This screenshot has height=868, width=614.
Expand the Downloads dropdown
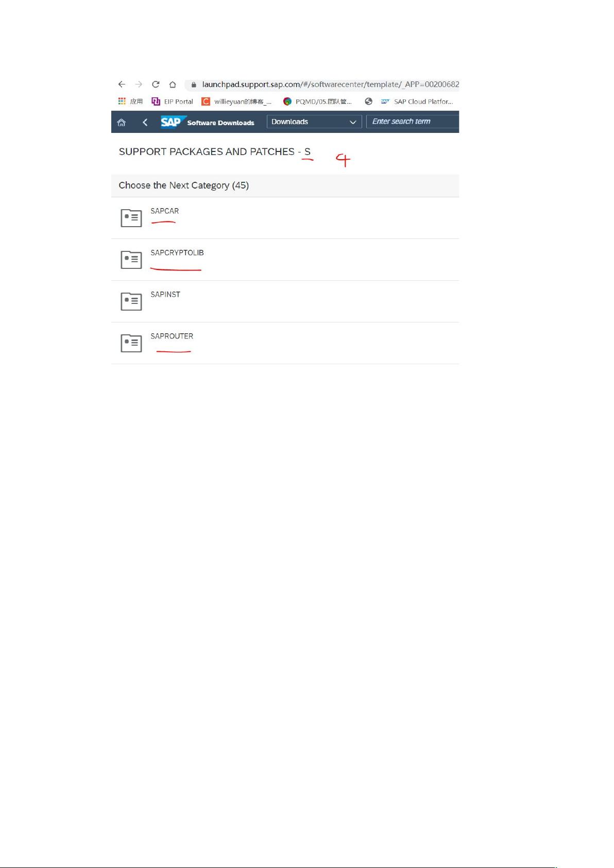(x=314, y=122)
